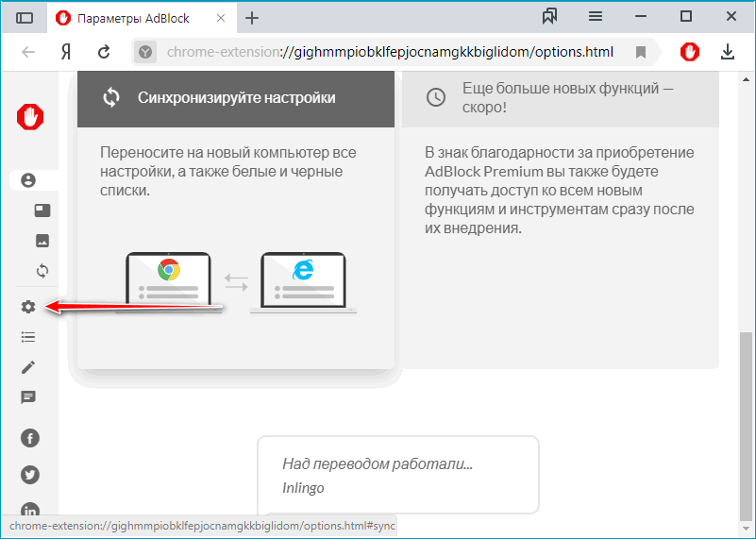The image size is (756, 539).
Task: Click the 'В знак благодарности' paragraph
Action: (x=560, y=190)
